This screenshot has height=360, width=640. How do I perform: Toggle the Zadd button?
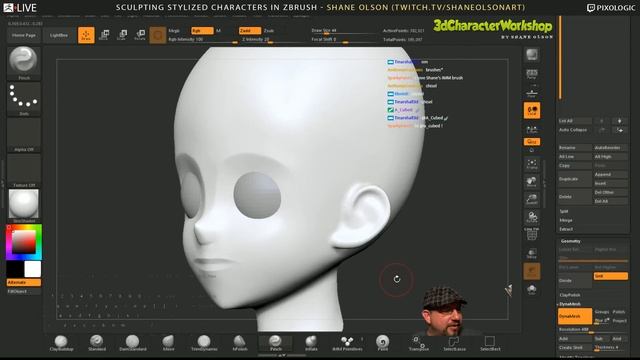click(x=250, y=31)
